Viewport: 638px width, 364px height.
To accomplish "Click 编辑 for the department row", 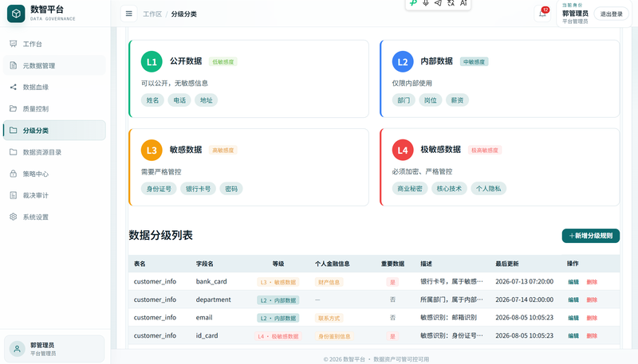I will tap(573, 299).
